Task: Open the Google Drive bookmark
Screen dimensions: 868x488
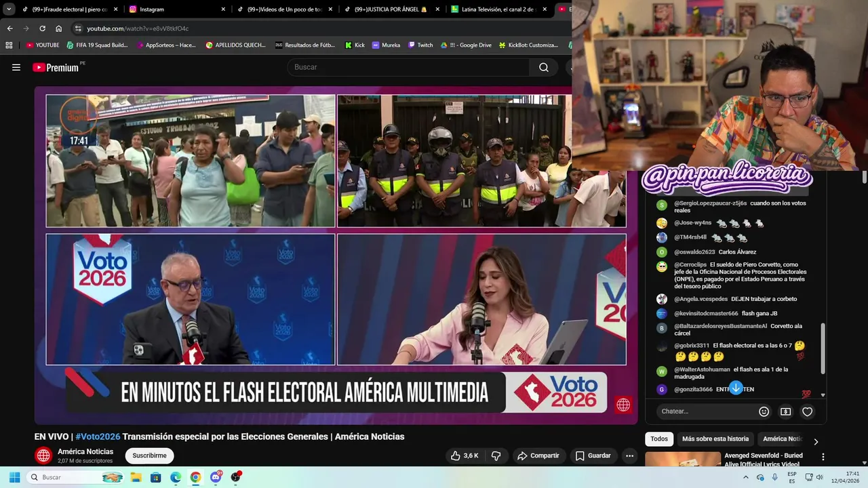Action: click(x=466, y=45)
